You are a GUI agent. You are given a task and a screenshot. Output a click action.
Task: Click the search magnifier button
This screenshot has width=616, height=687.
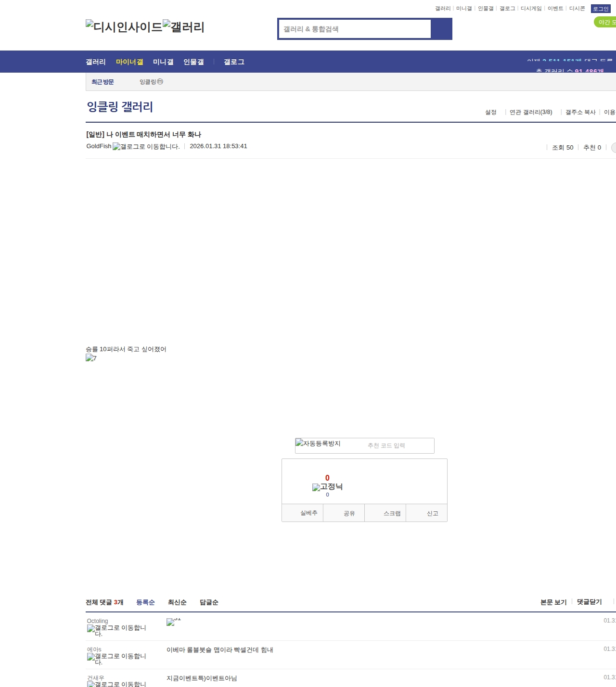[442, 29]
